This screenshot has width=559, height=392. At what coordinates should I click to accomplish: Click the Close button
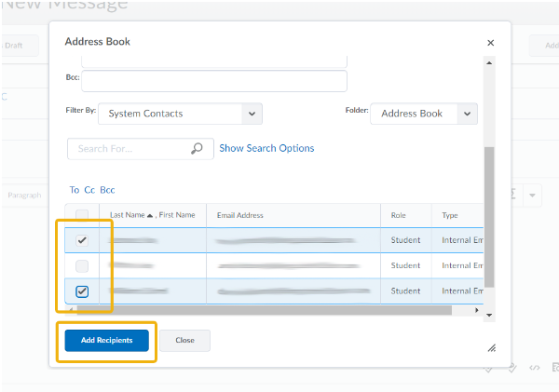[x=184, y=341]
